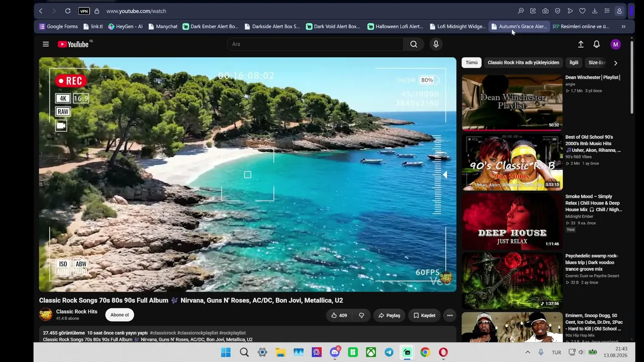The height and width of the screenshot is (362, 644).
Task: Select the İlgili filter chip
Action: pyautogui.click(x=574, y=63)
